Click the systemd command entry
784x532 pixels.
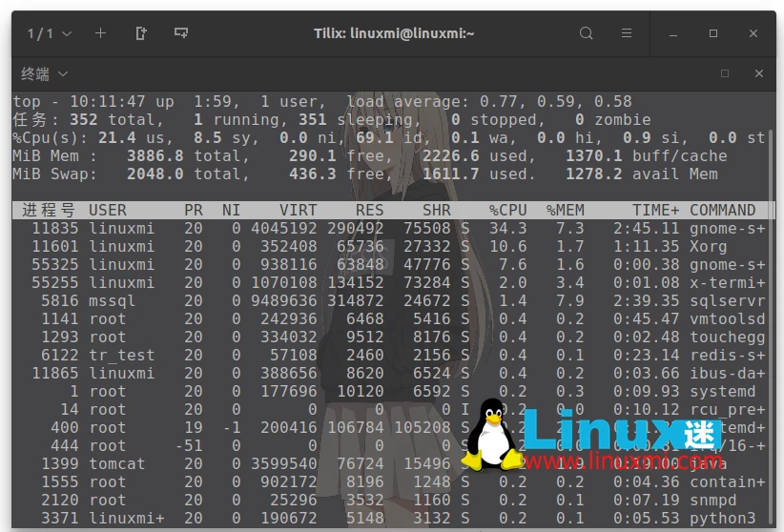coord(723,392)
